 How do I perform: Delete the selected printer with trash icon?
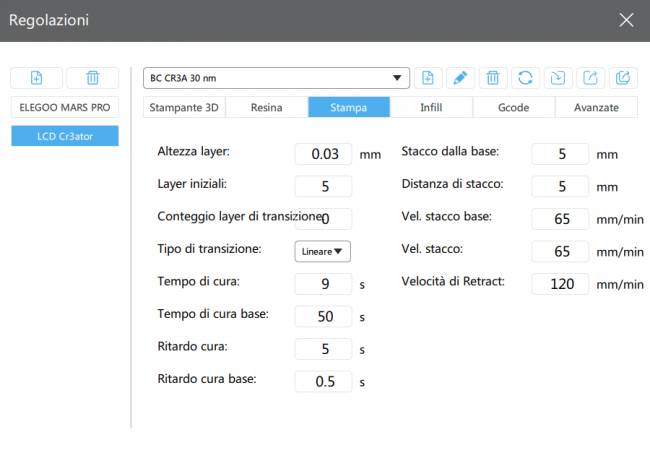point(92,78)
